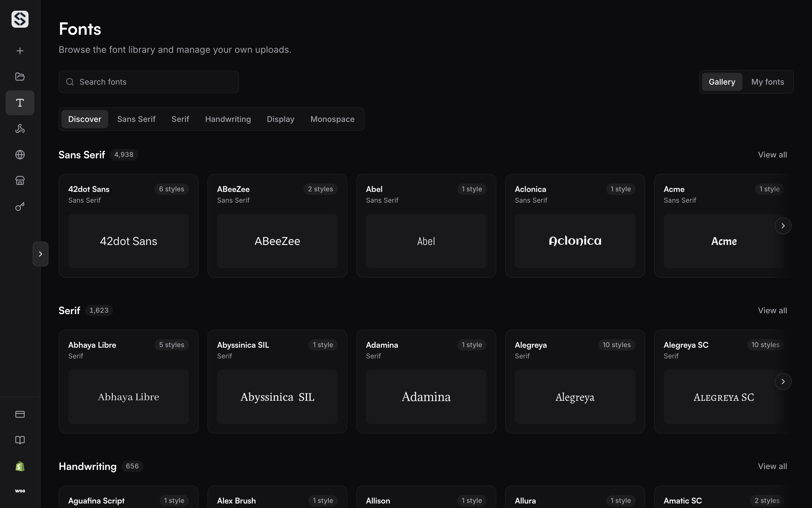Viewport: 812px width, 508px height.
Task: Select the Fonts T icon in the sidebar
Action: [20, 103]
